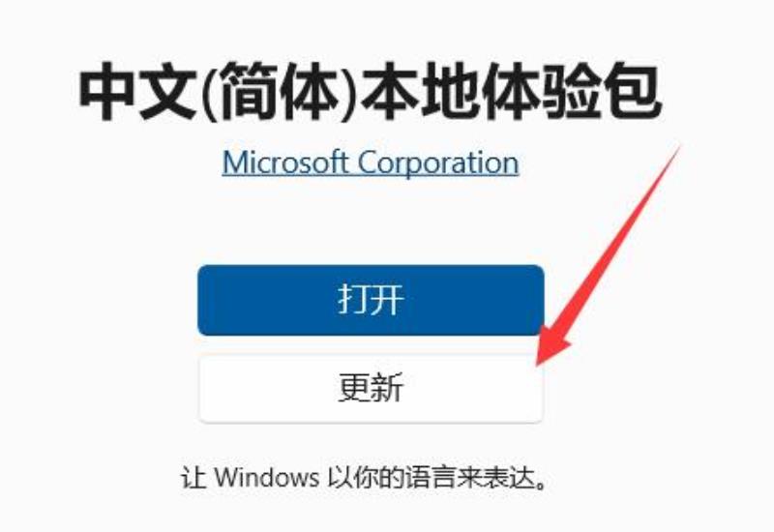Click the description text 让 Windows 以你的语言来表达
Image resolution: width=774 pixels, height=532 pixels.
365,478
